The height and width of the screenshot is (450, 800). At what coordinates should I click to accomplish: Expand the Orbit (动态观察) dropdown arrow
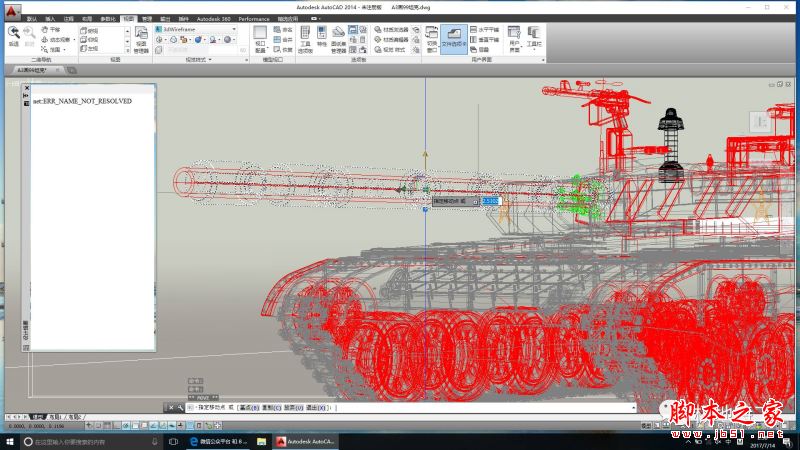click(x=74, y=40)
